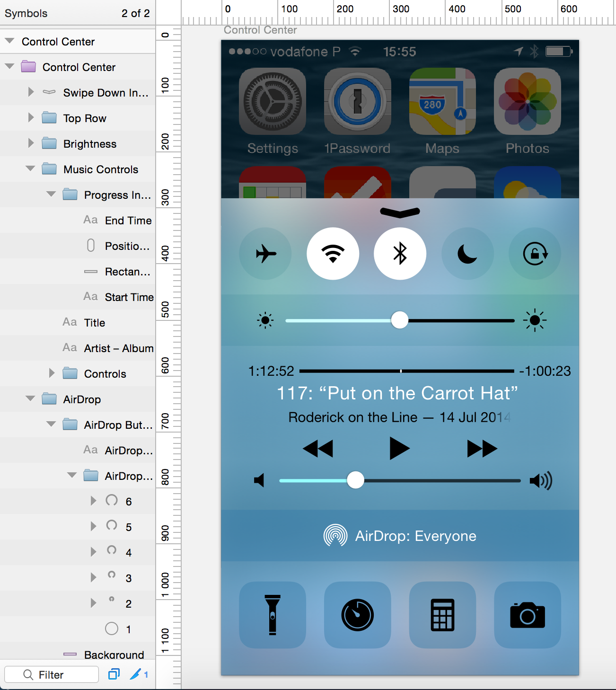Viewport: 616px width, 690px height.
Task: Click the remaining time -1:00:23
Action: 545,371
